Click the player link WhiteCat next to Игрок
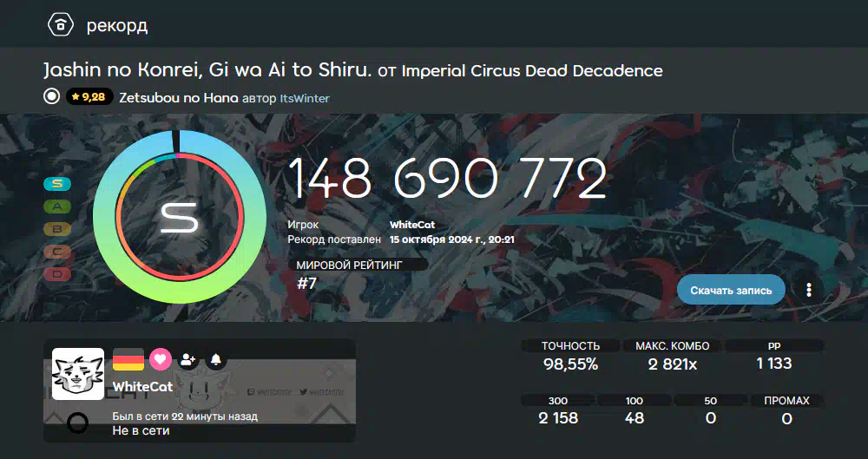 click(411, 225)
